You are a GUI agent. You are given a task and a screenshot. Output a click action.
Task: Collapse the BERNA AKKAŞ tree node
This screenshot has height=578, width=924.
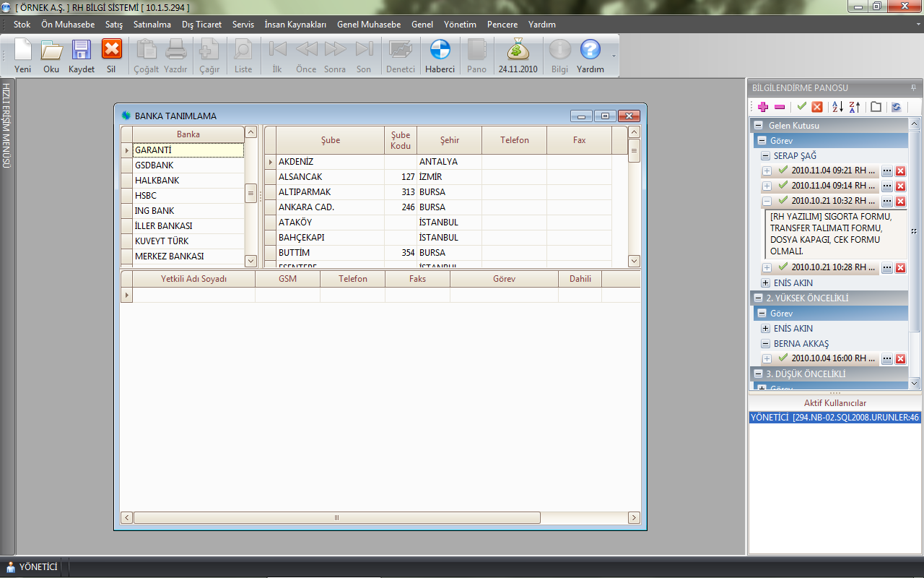pyautogui.click(x=765, y=344)
